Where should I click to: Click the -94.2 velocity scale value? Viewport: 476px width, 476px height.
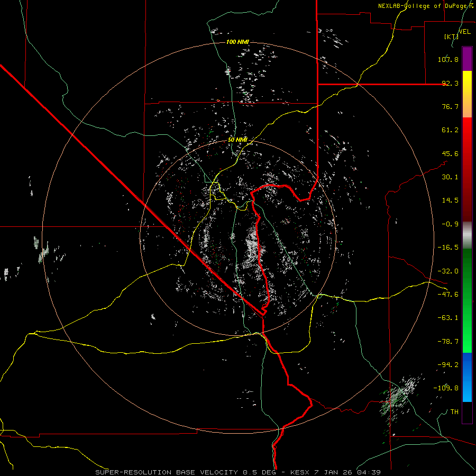point(448,365)
